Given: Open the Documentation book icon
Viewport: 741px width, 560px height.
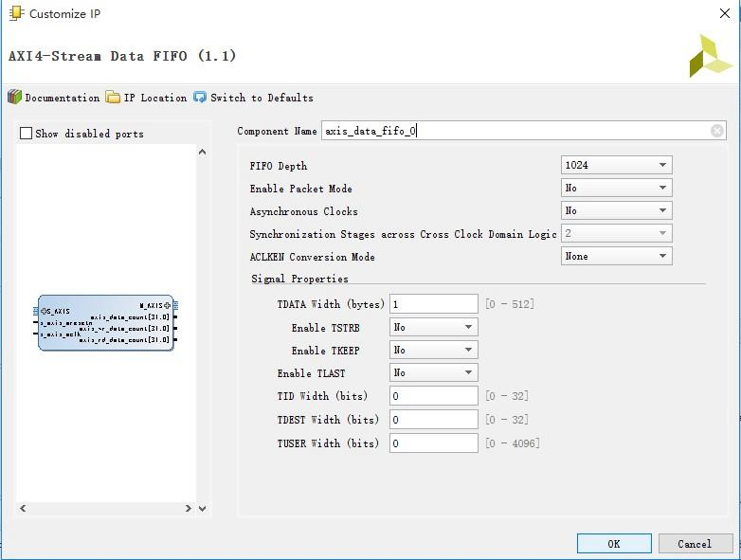Looking at the screenshot, I should [15, 98].
